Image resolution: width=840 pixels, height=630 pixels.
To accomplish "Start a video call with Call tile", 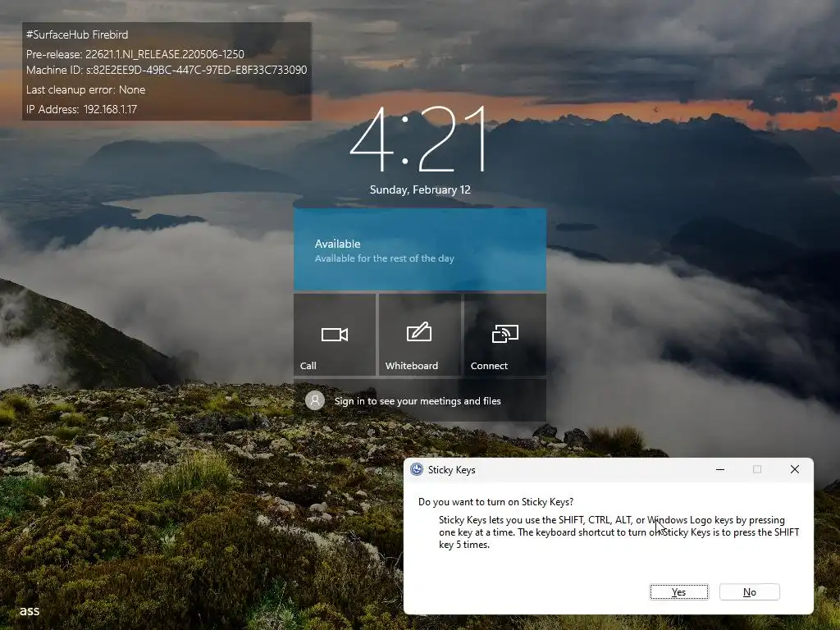I will click(x=335, y=335).
